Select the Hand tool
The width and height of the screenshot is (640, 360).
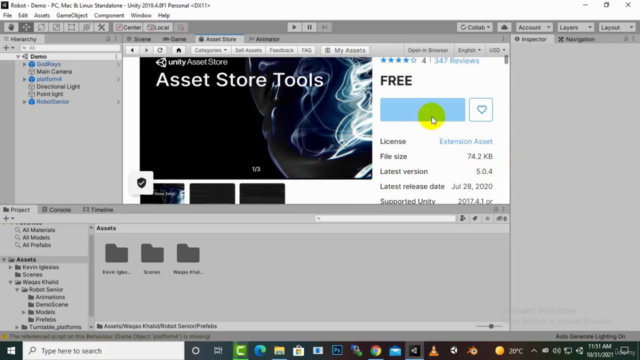point(11,27)
